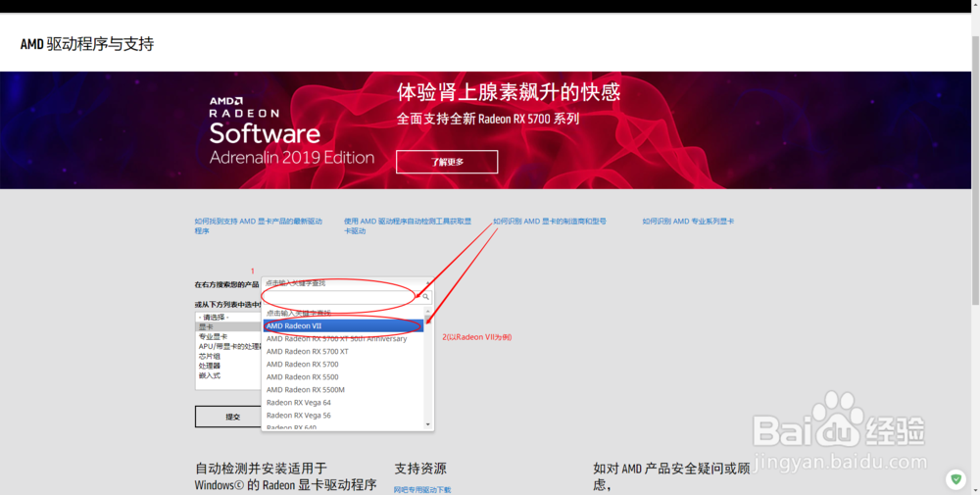Screen dimensions: 980x495
Task: Click the green shield icon at bottom right
Action: click(955, 479)
